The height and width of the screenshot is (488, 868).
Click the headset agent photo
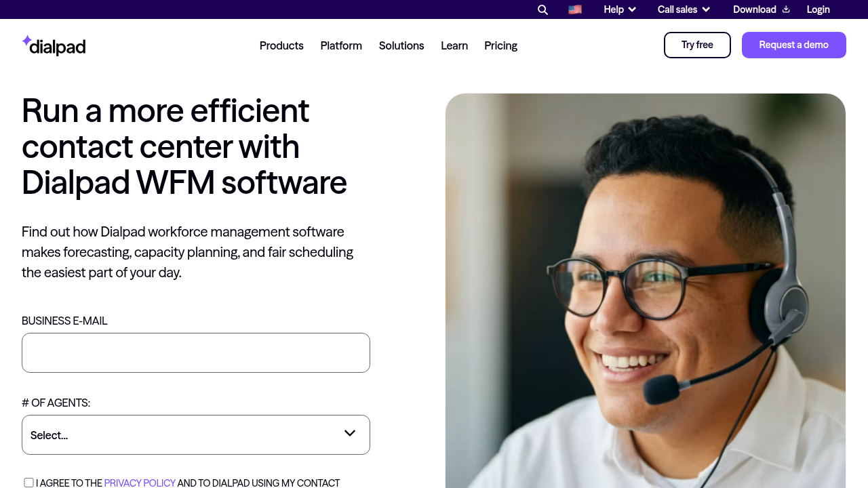[646, 291]
